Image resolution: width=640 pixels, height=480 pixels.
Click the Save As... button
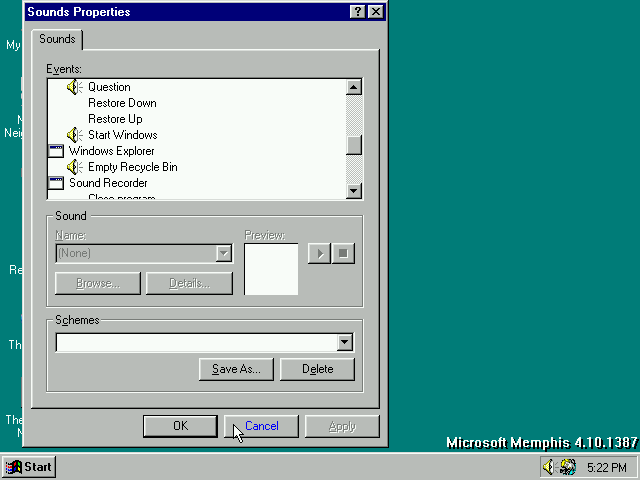(x=236, y=369)
